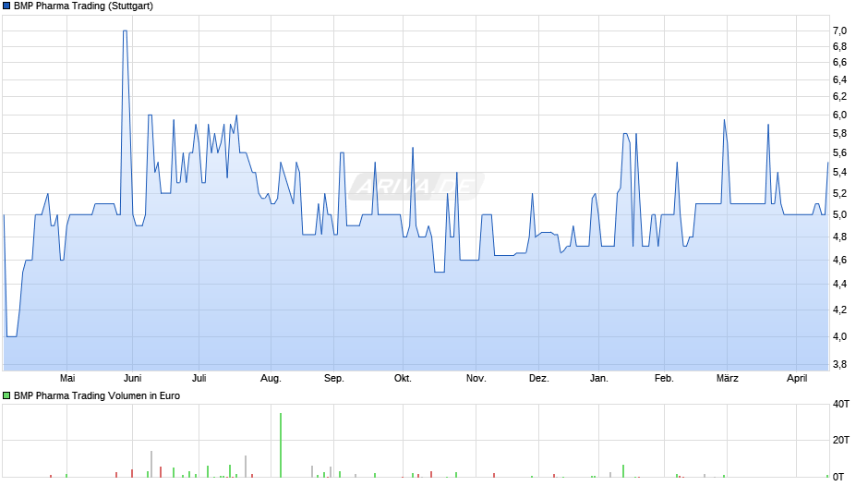868x486 pixels.
Task: Click the 5,4 price axis value
Action: (x=839, y=173)
